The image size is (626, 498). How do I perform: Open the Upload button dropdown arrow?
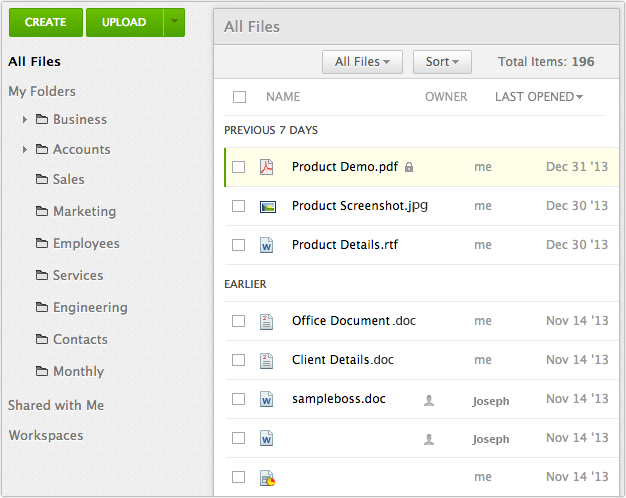(175, 21)
